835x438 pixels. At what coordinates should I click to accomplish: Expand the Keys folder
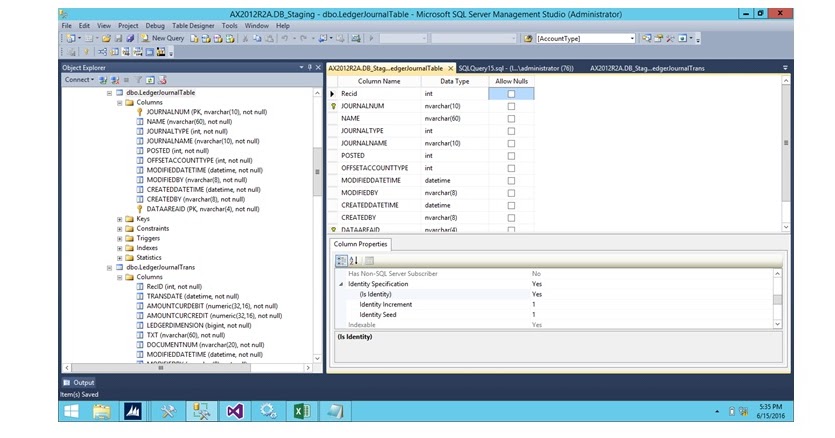[x=119, y=219]
